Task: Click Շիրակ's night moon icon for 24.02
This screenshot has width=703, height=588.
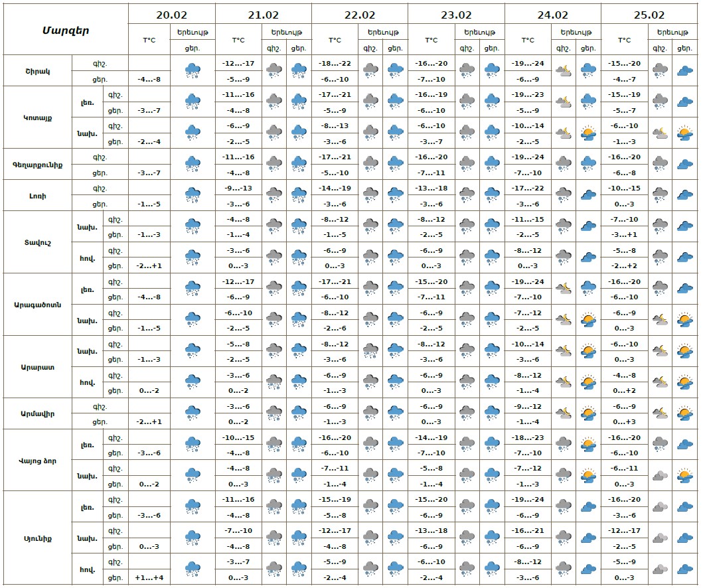Action: pyautogui.click(x=564, y=70)
